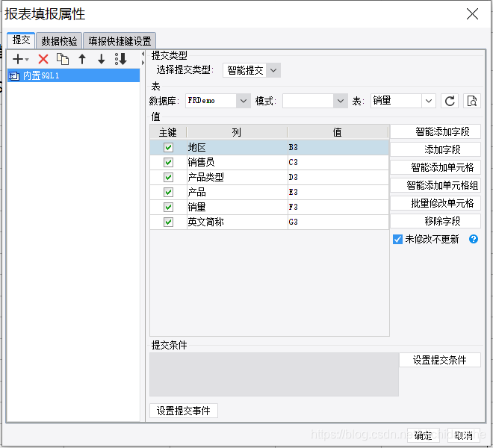Click the 添加字段 button

(435, 149)
